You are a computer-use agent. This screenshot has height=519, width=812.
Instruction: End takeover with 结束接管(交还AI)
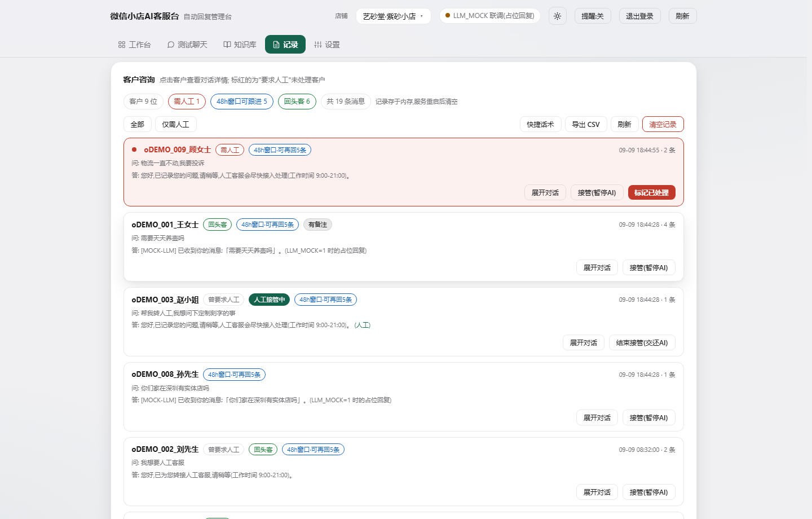tap(642, 342)
